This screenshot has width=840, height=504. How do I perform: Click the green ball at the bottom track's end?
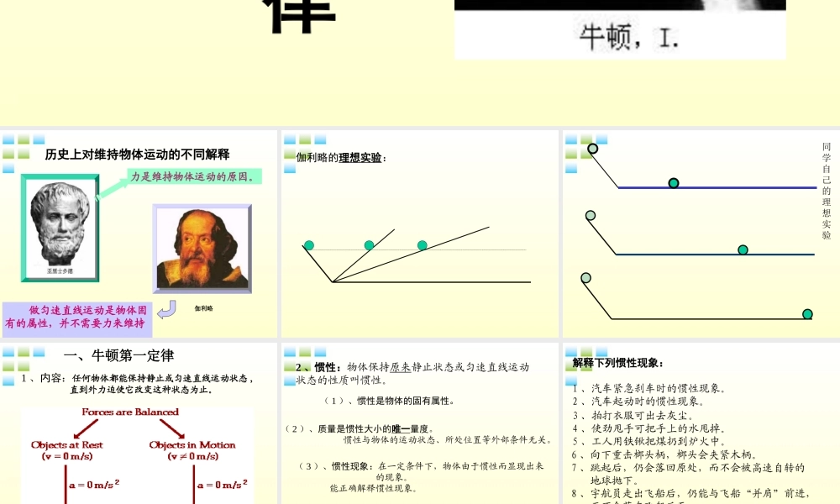tap(807, 314)
